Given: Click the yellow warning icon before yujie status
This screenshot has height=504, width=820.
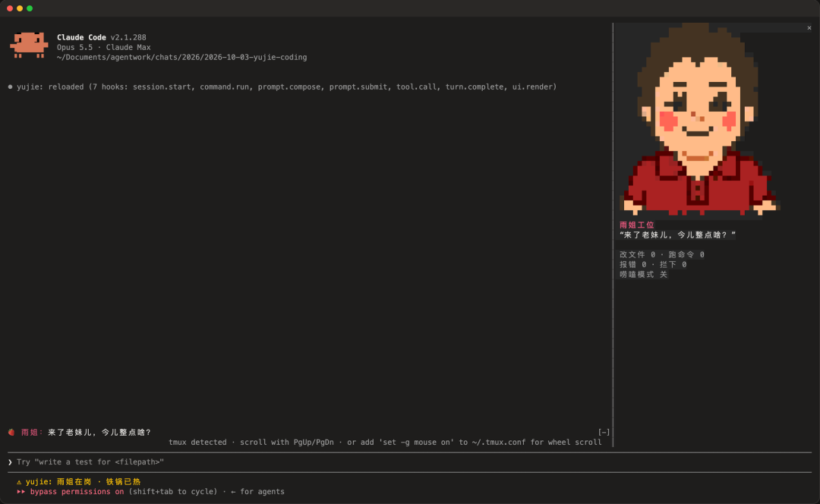Looking at the screenshot, I should (x=19, y=482).
